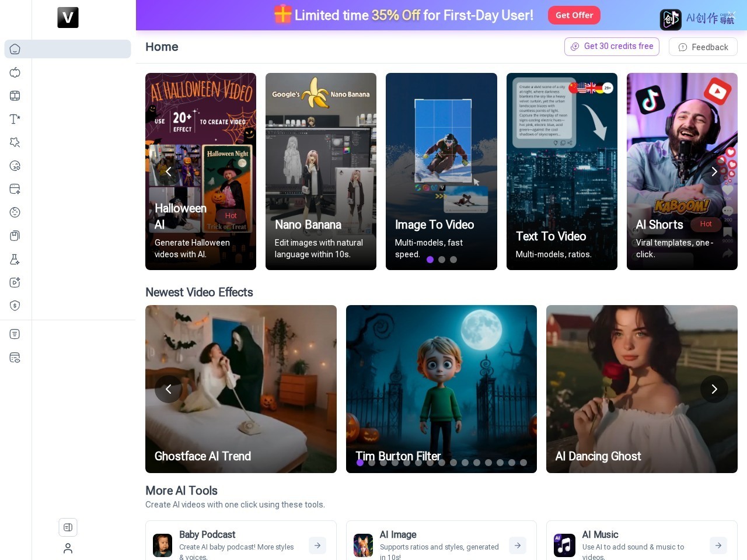Viewport: 747px width, 560px height.
Task: Go to next Newest Video Effects slide
Action: click(714, 389)
